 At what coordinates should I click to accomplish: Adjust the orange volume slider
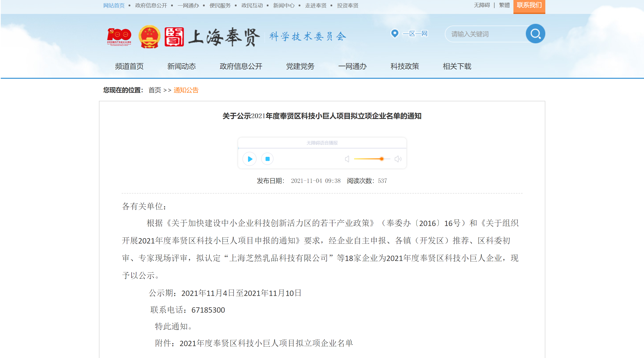click(381, 159)
